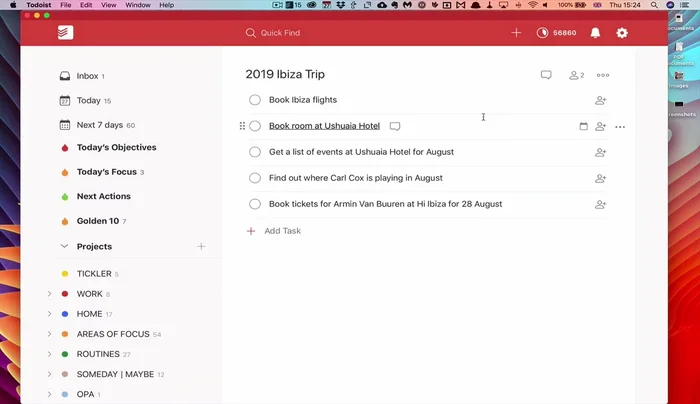The width and height of the screenshot is (700, 404).
Task: Click the Todoist logo home icon
Action: tap(65, 33)
